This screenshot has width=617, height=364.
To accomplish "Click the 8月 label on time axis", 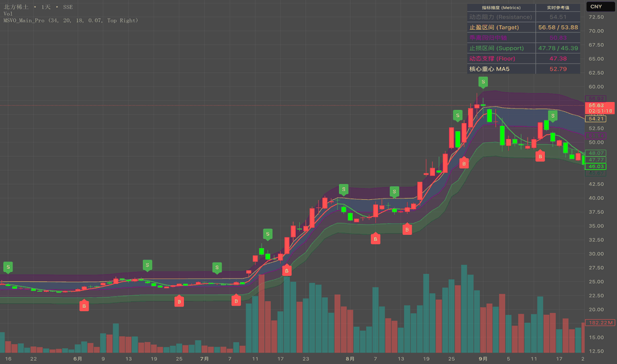I will [x=350, y=359].
